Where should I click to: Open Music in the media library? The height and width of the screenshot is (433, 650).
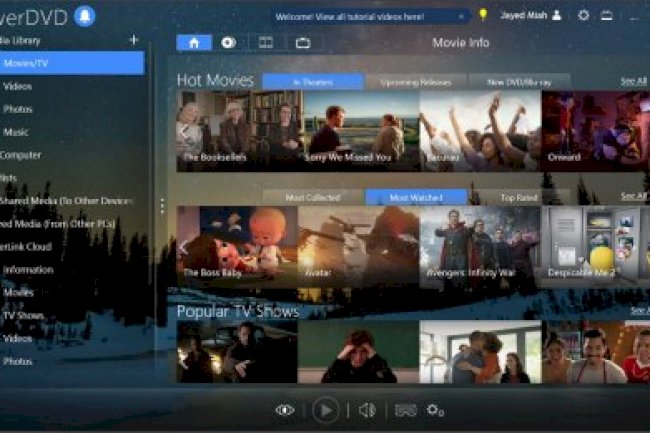coord(17,132)
